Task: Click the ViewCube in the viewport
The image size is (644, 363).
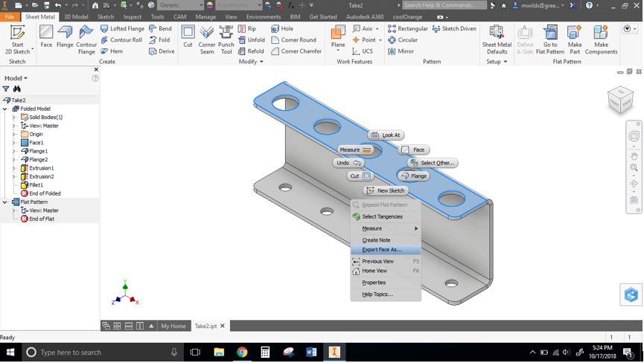Action: pos(619,100)
